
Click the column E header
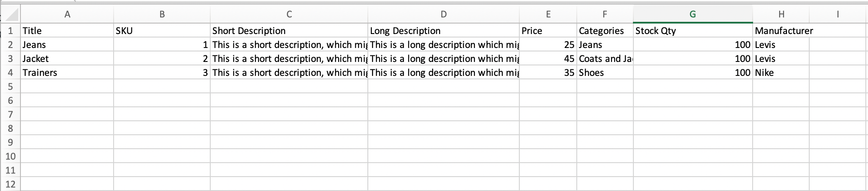[548, 14]
